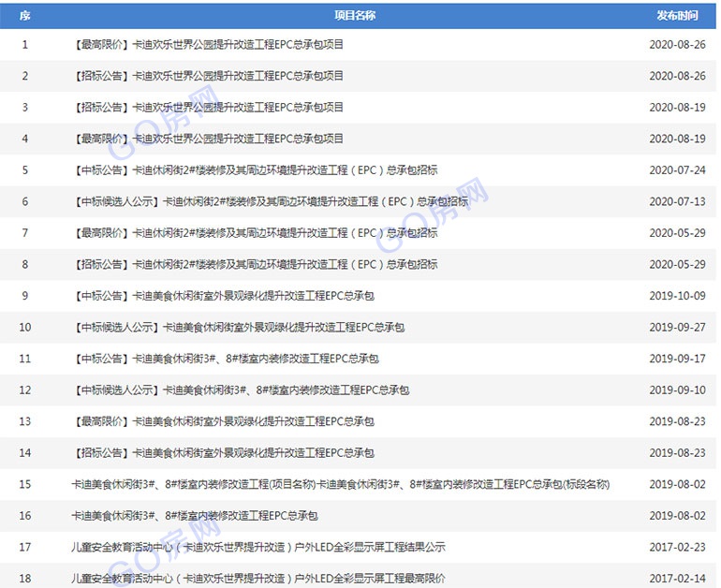Select date 2019-08-02 in row 15
Image resolution: width=721 pixels, height=588 pixels.
677,484
